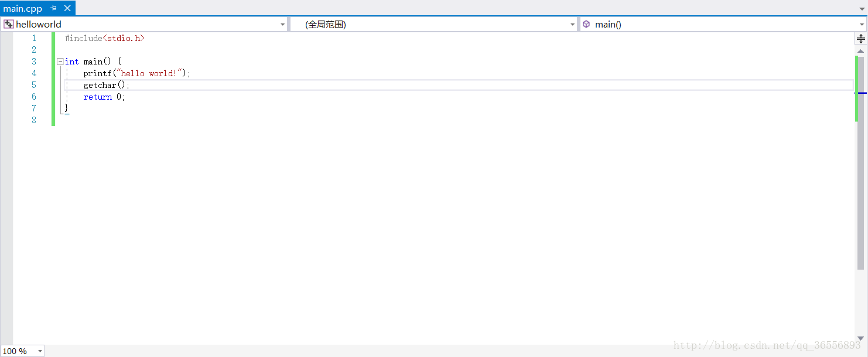Collapse the main function code block
The height and width of the screenshot is (357, 868).
[x=60, y=62]
